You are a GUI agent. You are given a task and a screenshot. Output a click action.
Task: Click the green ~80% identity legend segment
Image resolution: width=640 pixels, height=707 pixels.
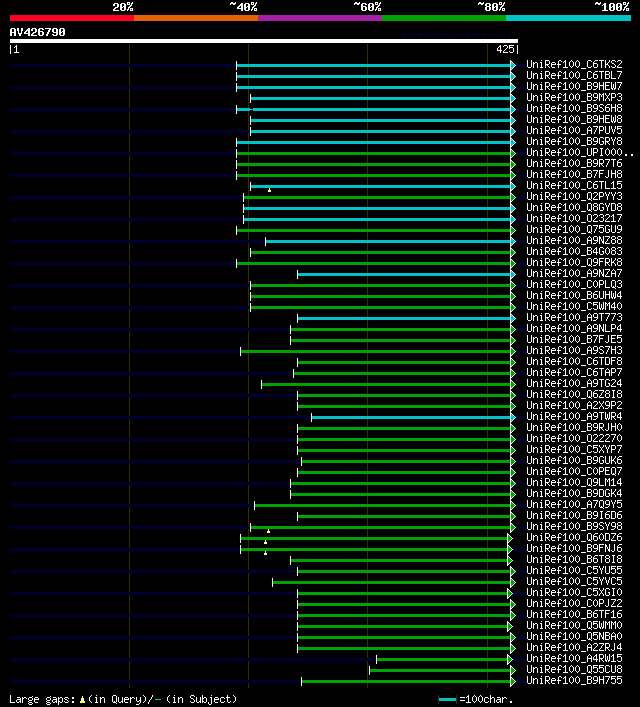pos(444,18)
